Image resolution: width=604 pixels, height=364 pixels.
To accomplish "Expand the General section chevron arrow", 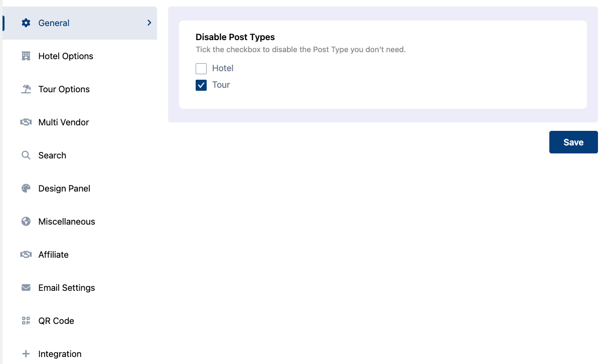I will click(x=149, y=23).
